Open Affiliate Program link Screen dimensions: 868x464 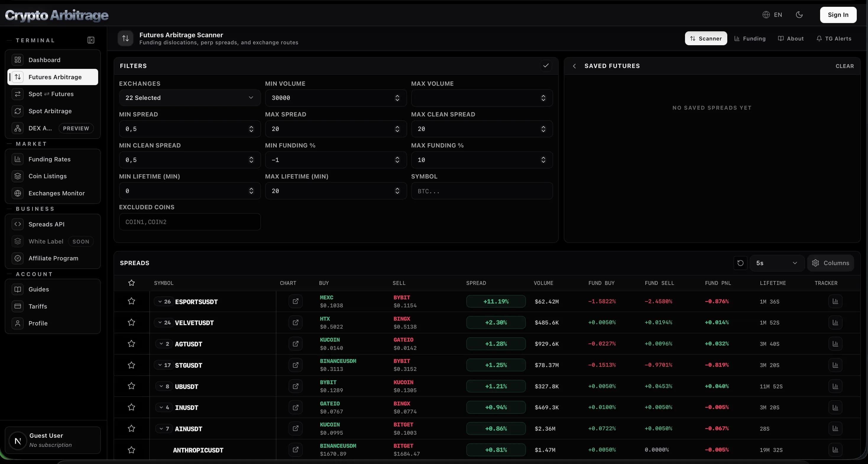click(53, 258)
